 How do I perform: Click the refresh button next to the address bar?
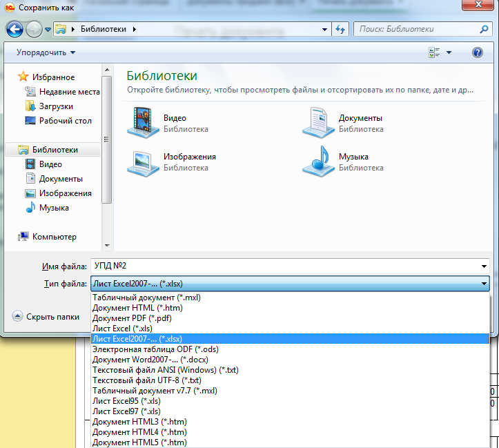coord(340,29)
